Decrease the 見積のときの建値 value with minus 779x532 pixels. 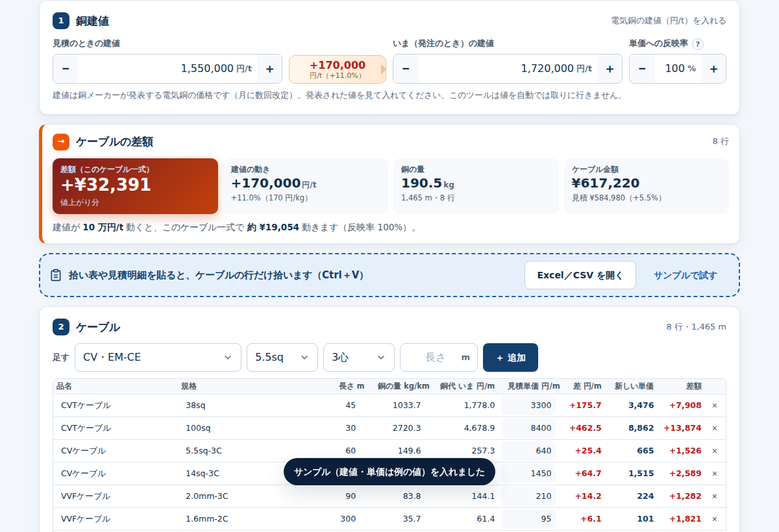point(66,69)
